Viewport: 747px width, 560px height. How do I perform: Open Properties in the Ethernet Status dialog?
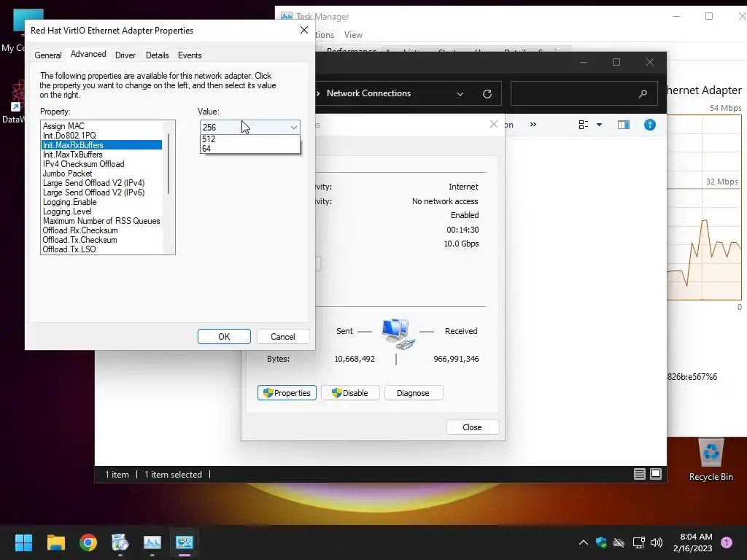[287, 393]
